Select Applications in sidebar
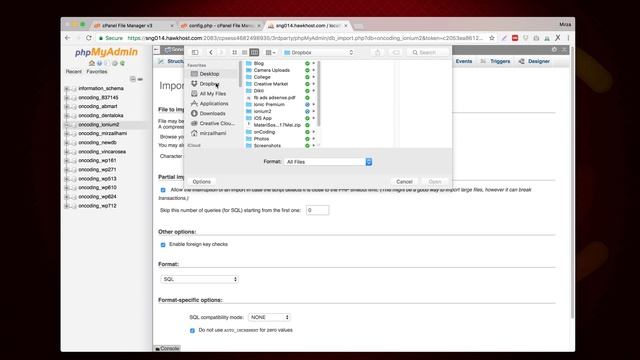Viewport: 640px width, 360px height. click(213, 104)
